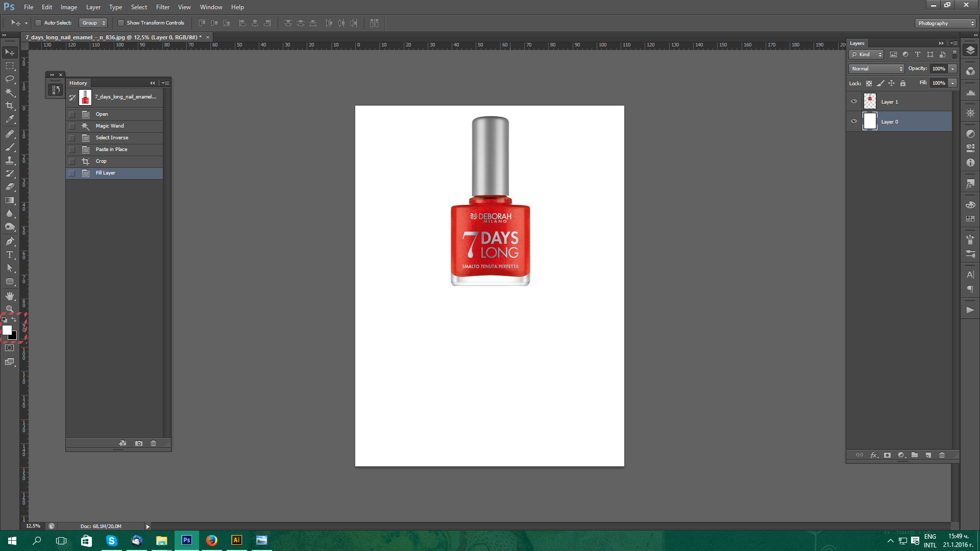
Task: Select Layer 0 in Layers panel
Action: coord(899,122)
